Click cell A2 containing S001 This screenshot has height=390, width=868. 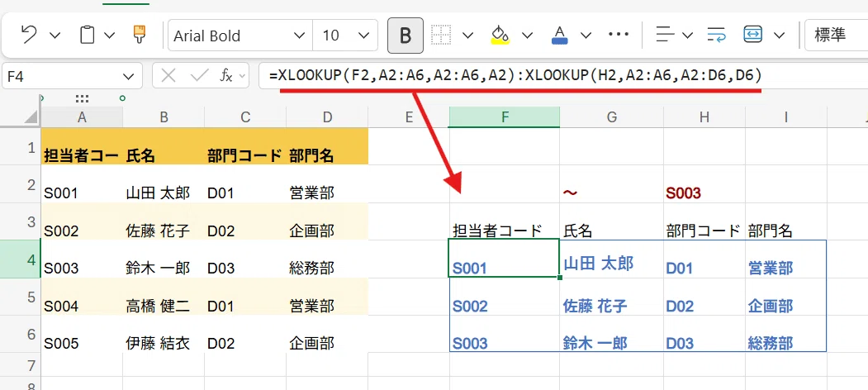[x=82, y=184]
